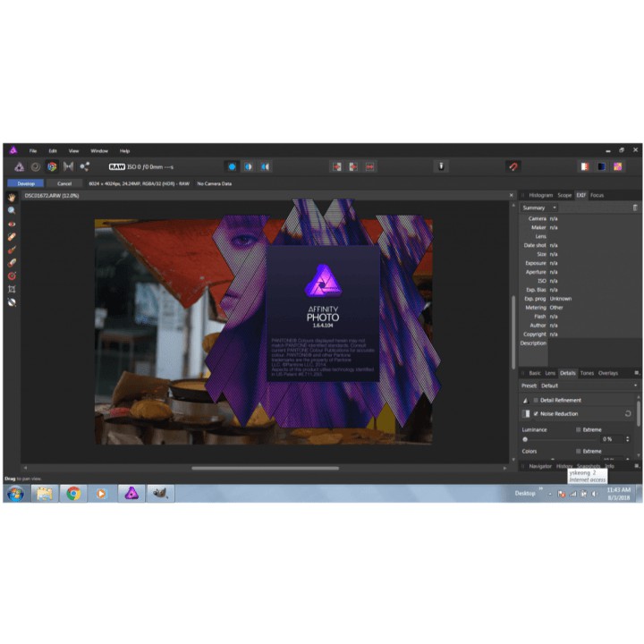Select the Zoom tool in tools panel
Image resolution: width=644 pixels, height=644 pixels.
pyautogui.click(x=12, y=210)
